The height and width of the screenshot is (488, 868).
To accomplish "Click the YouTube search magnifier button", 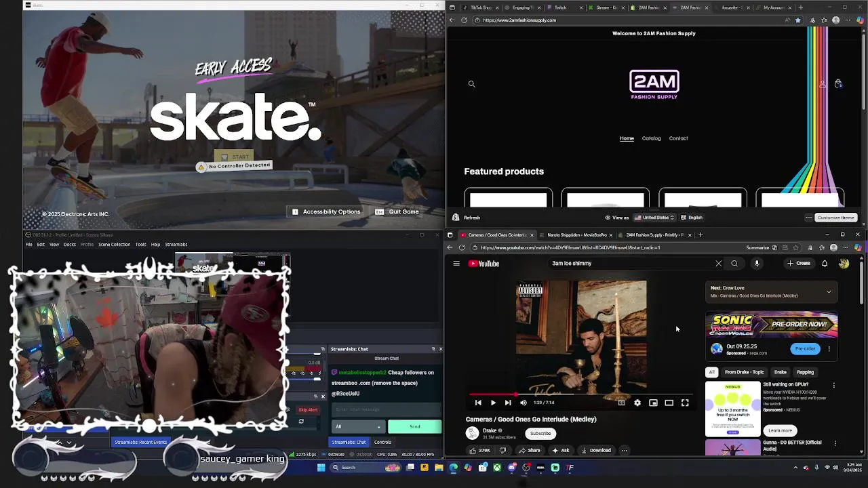I will 734,264.
